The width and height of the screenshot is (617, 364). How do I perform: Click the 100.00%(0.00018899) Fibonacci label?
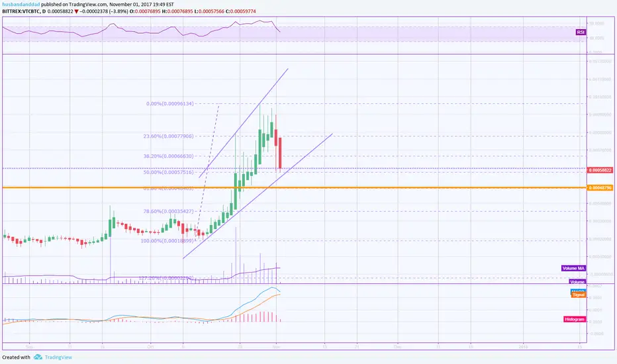tap(167, 240)
